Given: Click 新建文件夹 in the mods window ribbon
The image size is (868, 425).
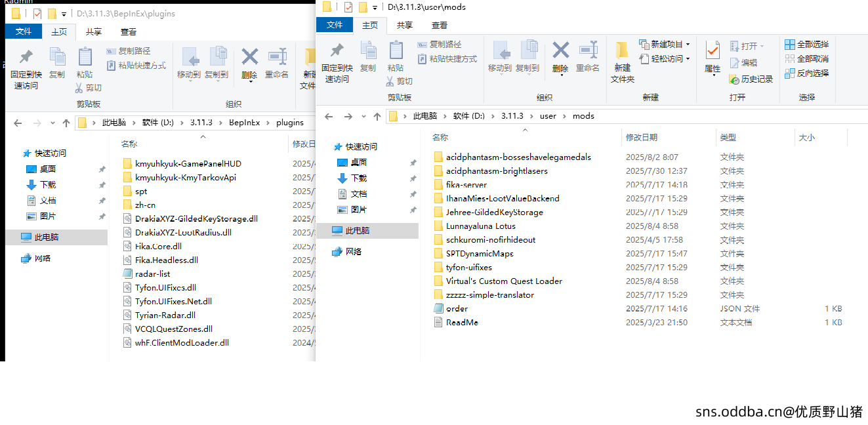Looking at the screenshot, I should coord(622,62).
